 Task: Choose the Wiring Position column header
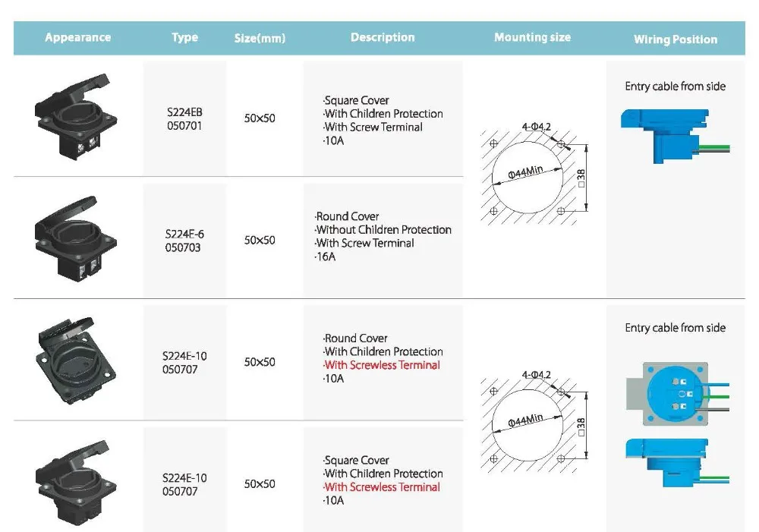(x=676, y=39)
